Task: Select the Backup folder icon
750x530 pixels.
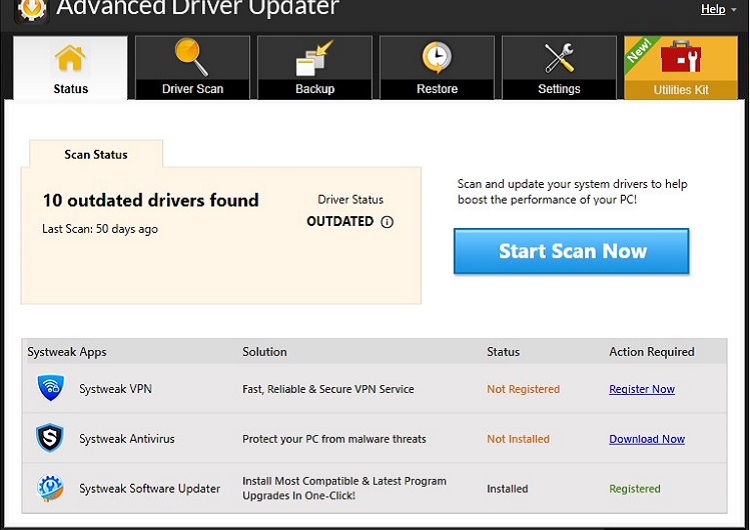Action: 314,58
